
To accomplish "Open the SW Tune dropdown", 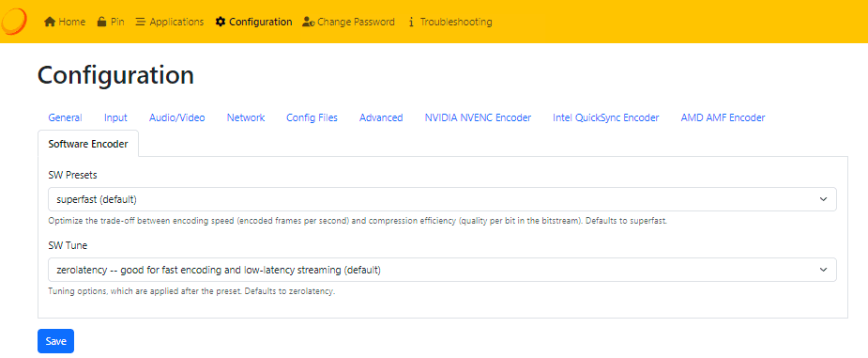I will [442, 270].
